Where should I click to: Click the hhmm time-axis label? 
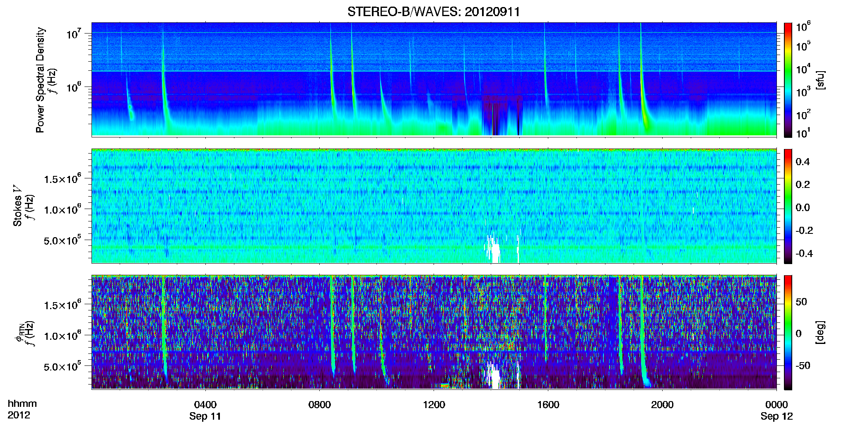(22, 404)
